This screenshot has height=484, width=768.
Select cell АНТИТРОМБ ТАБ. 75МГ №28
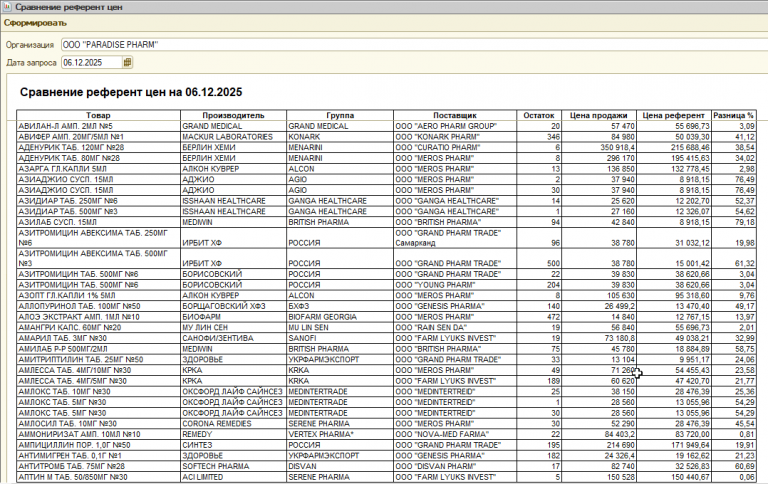coord(98,466)
